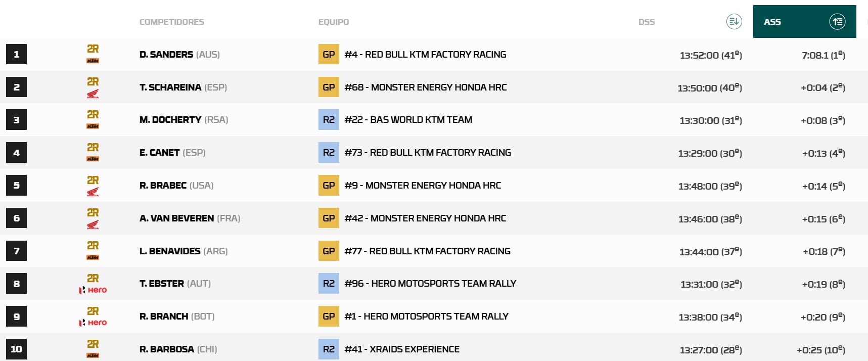Viewport: 868px width, 361px height.
Task: Click the ASS ascending sort icon
Action: coord(837,22)
